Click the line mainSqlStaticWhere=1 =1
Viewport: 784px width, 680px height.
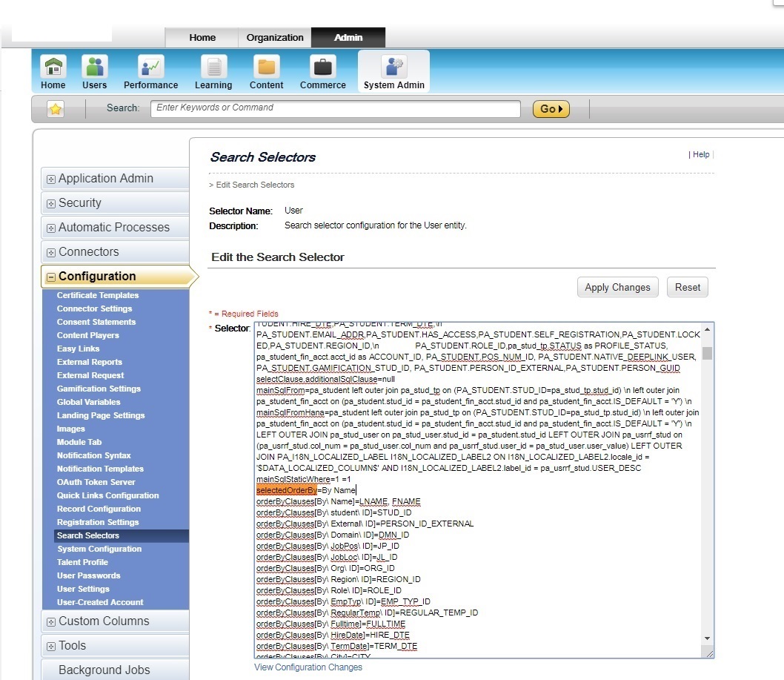(x=304, y=479)
